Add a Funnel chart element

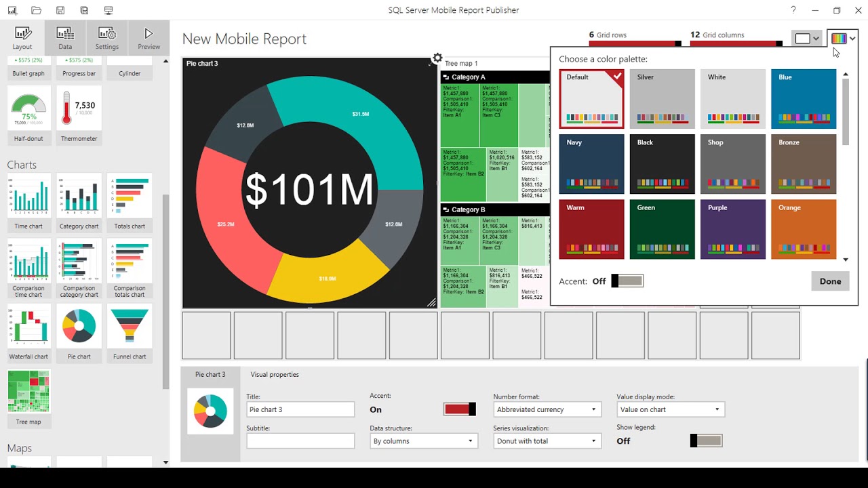(x=130, y=333)
